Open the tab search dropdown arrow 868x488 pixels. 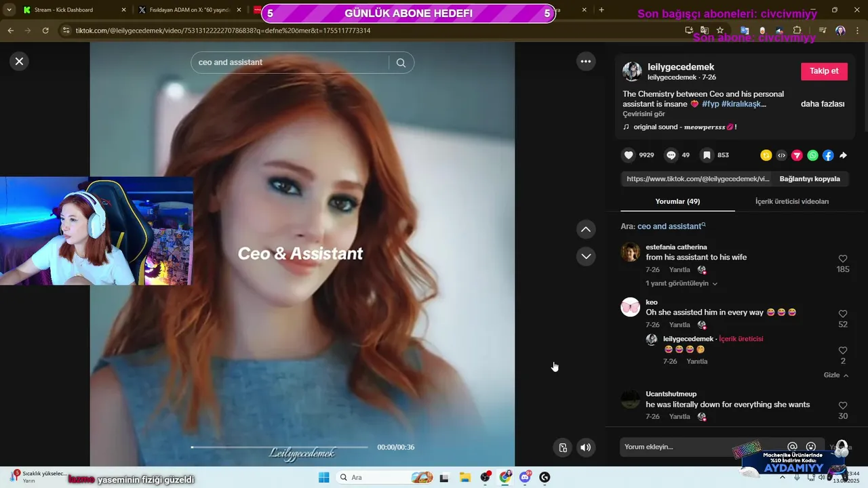pos(8,10)
